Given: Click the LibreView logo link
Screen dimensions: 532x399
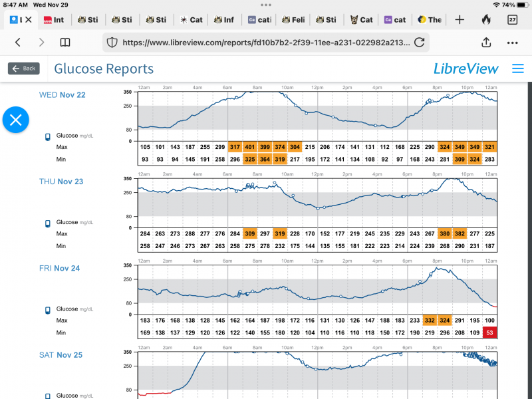Looking at the screenshot, I should click(x=466, y=68).
